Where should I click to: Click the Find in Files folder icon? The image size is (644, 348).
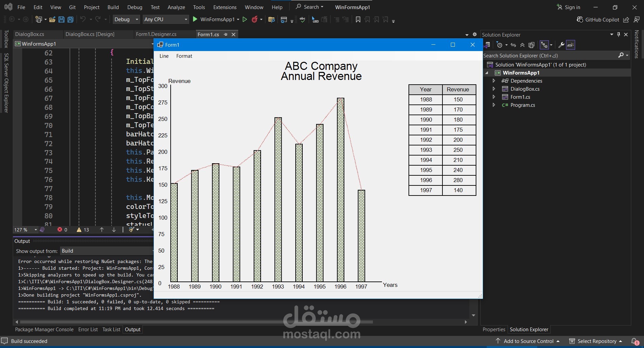point(272,19)
